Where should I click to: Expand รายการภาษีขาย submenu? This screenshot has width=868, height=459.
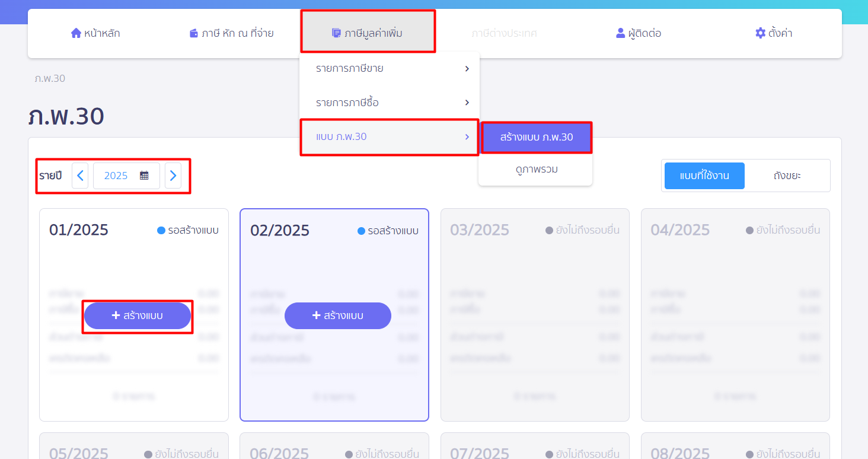tap(390, 69)
